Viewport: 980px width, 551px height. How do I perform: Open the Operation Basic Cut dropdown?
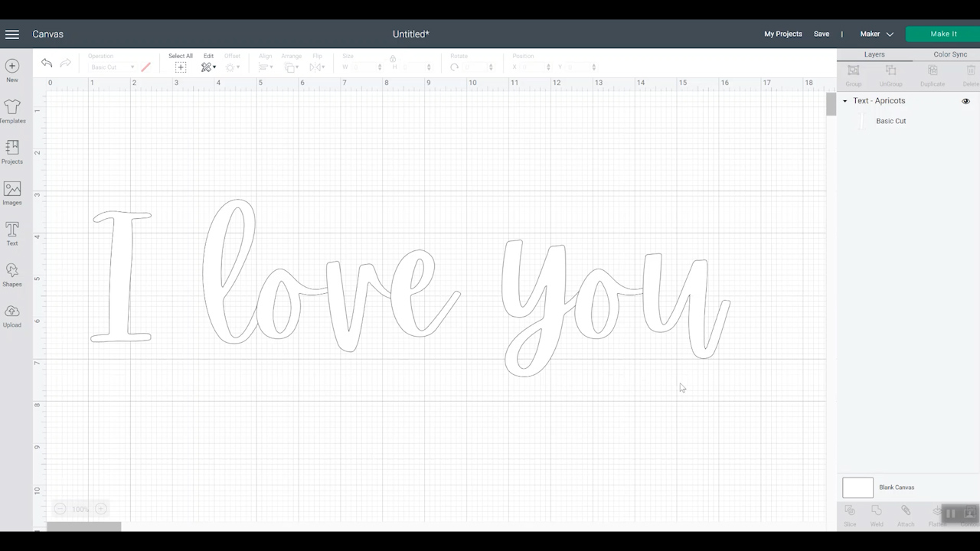tap(112, 67)
